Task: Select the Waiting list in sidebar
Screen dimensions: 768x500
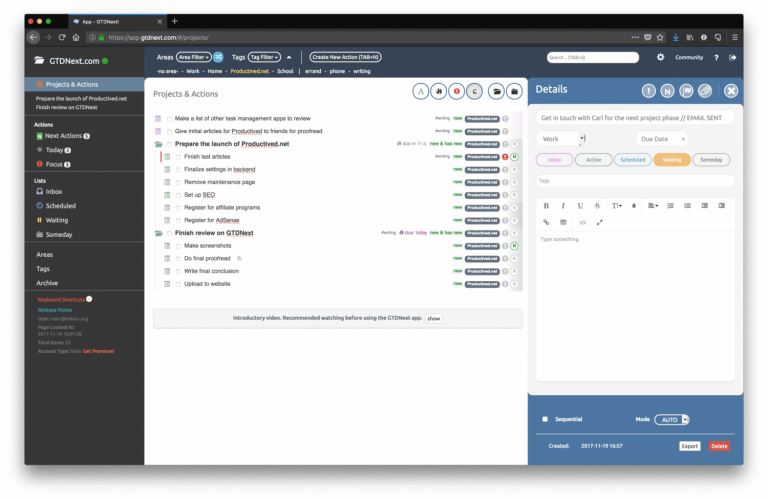Action: (x=57, y=220)
